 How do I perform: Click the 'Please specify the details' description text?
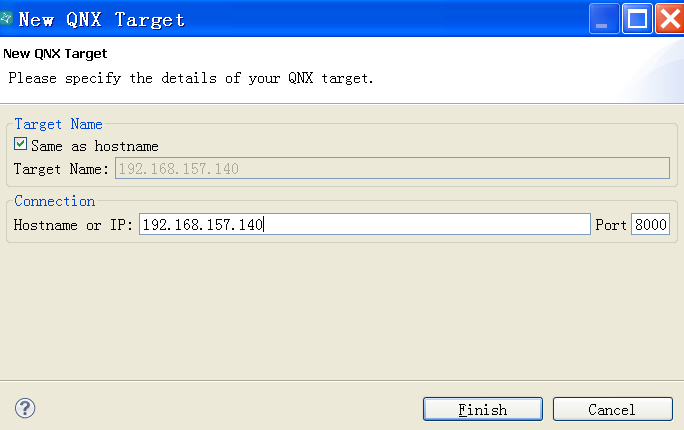(191, 78)
